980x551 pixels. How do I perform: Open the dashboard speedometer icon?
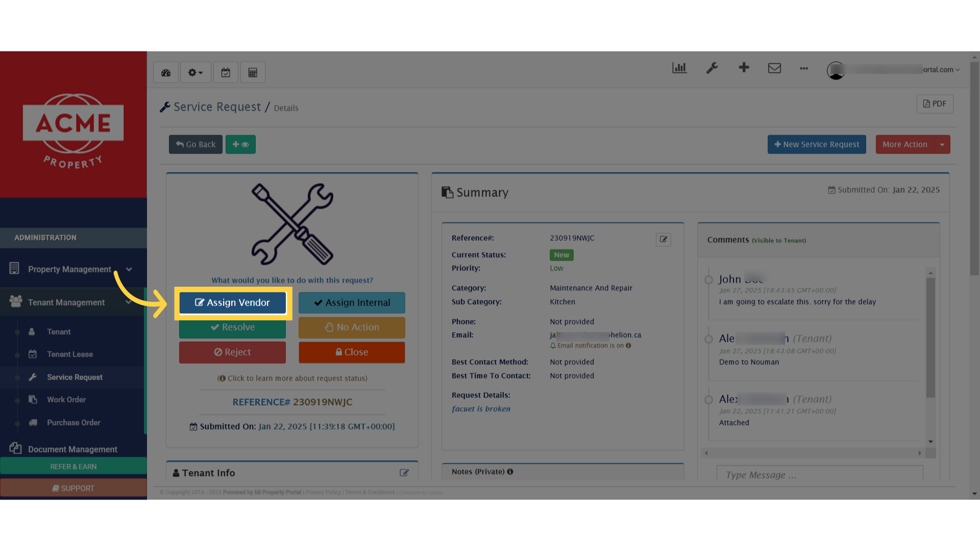165,72
